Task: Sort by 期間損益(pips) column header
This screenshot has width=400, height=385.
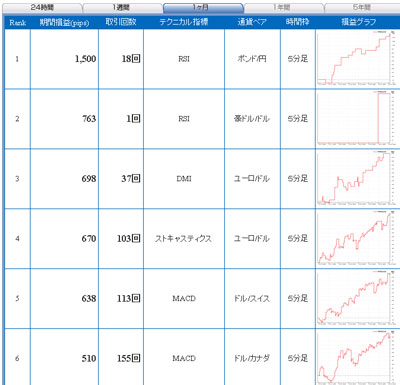Action: coord(64,22)
